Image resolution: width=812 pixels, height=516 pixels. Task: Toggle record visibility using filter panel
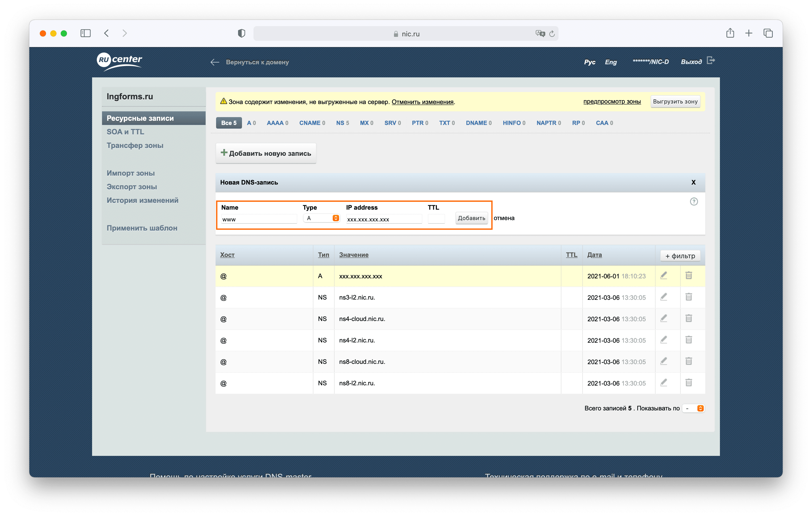coord(679,255)
